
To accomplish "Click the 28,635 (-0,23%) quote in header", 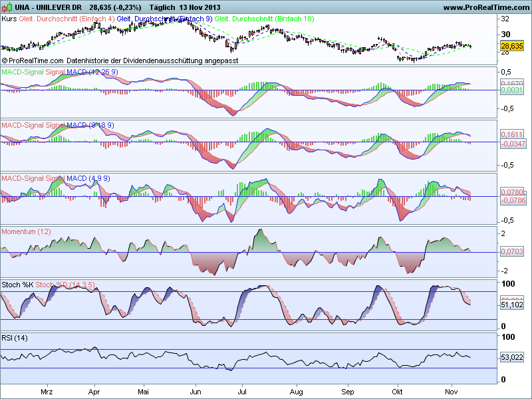I will click(115, 7).
